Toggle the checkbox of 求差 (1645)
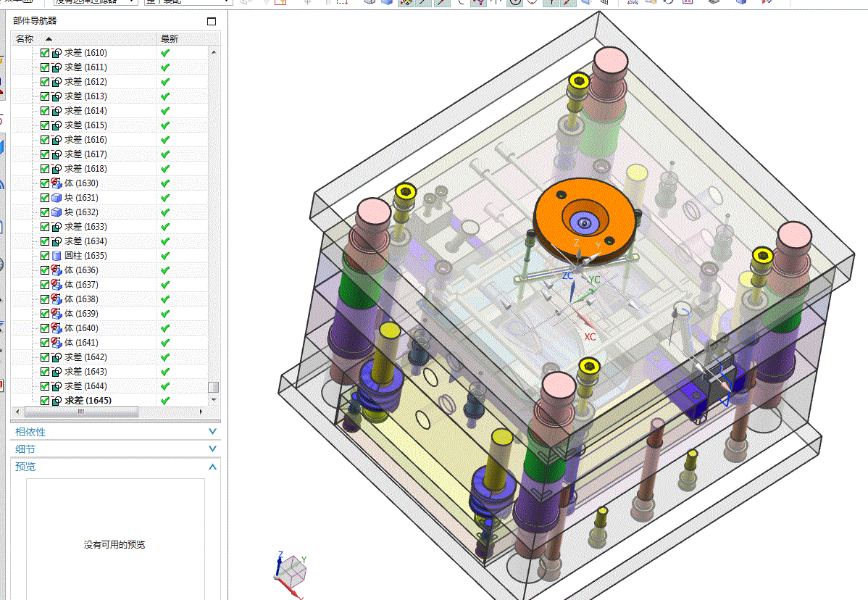This screenshot has height=600, width=868. pos(45,401)
